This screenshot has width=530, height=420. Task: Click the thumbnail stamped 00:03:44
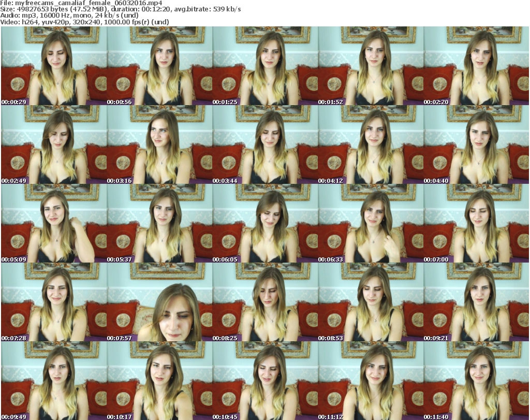coord(265,144)
